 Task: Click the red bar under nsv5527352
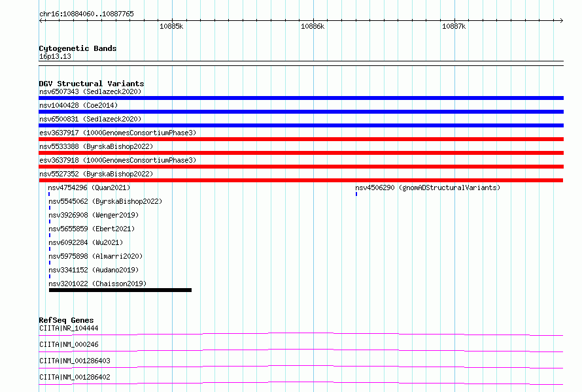(x=301, y=180)
